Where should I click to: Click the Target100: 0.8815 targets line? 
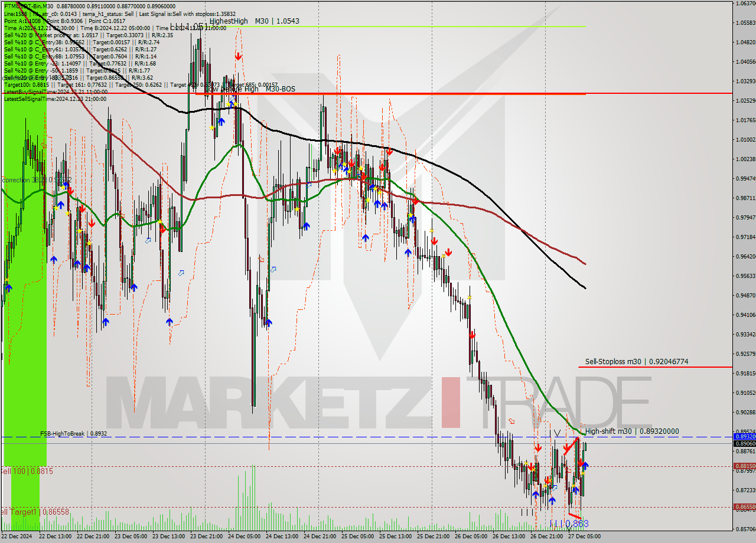pyautogui.click(x=141, y=84)
